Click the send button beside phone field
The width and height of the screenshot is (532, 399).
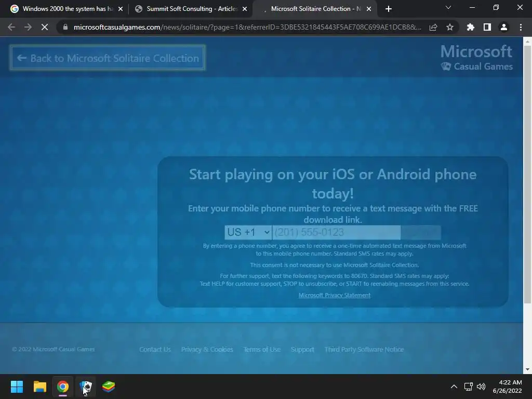pyautogui.click(x=421, y=232)
